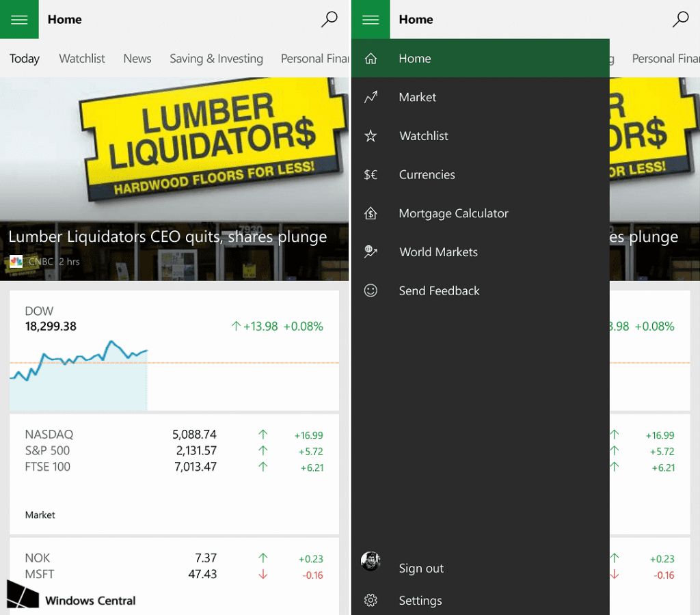Image resolution: width=700 pixels, height=615 pixels.
Task: Open the Lumber Liquidators CEO headline
Action: coord(167,236)
